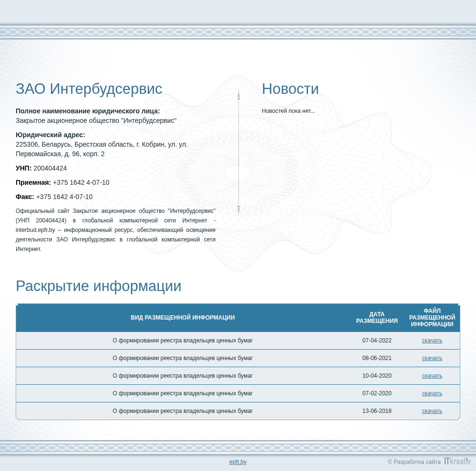
Task: Select the УНП value 200404424
Action: pyautogui.click(x=50, y=168)
